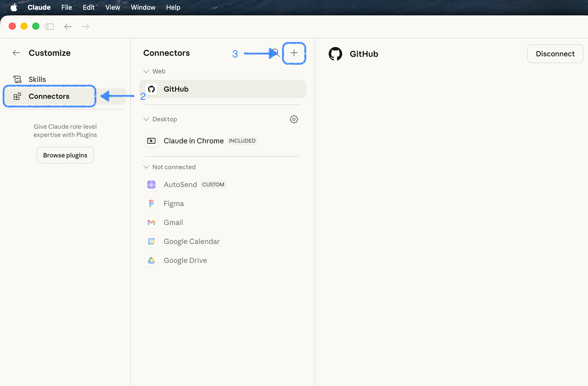
Task: Open the AutoSend custom connector
Action: point(180,185)
